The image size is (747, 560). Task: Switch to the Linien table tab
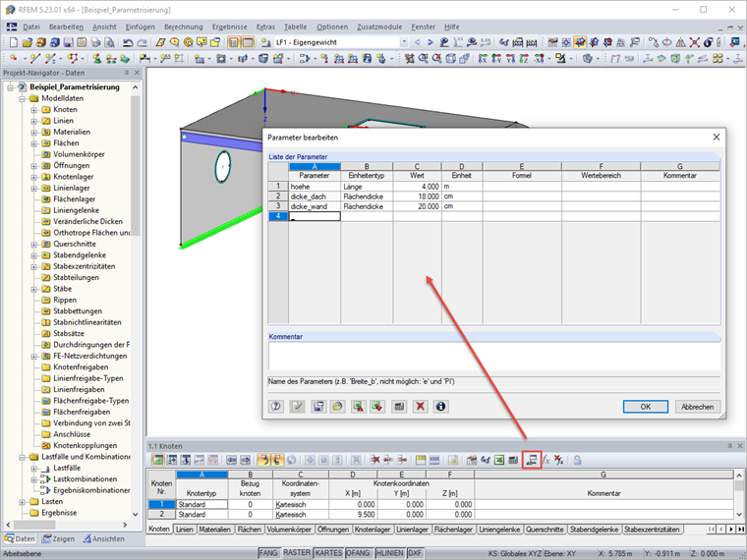pyautogui.click(x=185, y=529)
